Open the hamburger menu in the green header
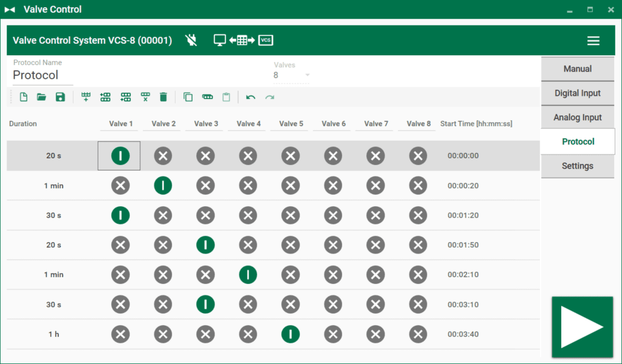The height and width of the screenshot is (364, 622). (x=593, y=40)
